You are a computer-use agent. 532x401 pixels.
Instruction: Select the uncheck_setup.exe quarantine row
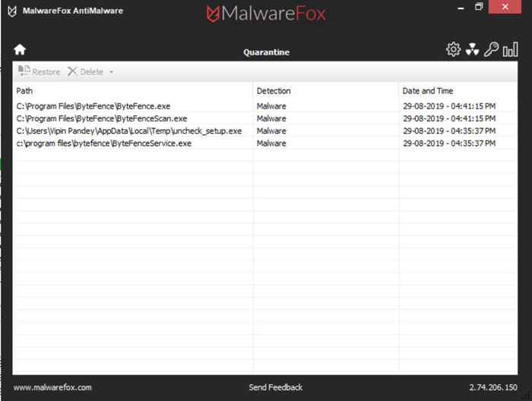[x=128, y=131]
